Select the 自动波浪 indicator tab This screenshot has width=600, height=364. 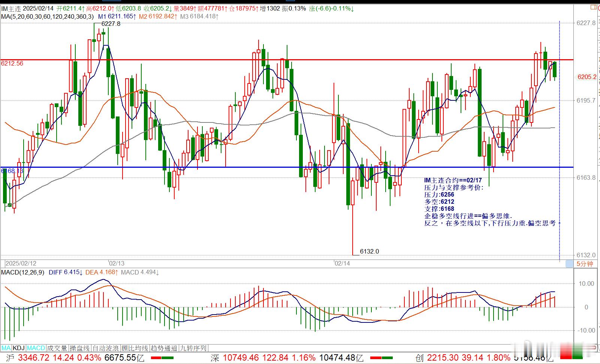pyautogui.click(x=106, y=348)
